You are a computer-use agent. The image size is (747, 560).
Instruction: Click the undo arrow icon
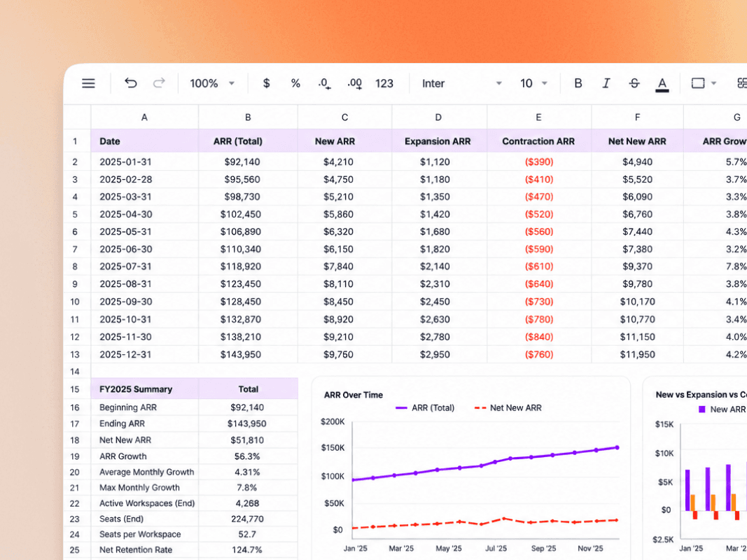click(x=130, y=83)
